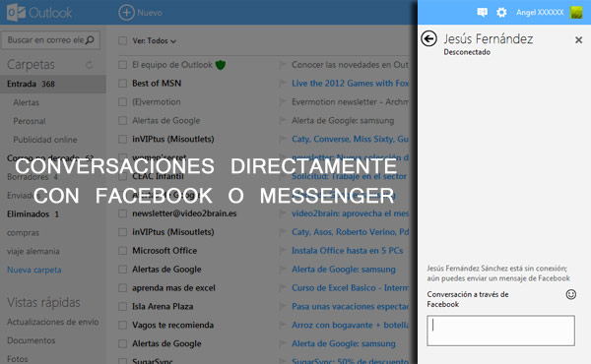This screenshot has height=364, width=591.
Task: Flag the Microsoft Office message
Action: [283, 251]
